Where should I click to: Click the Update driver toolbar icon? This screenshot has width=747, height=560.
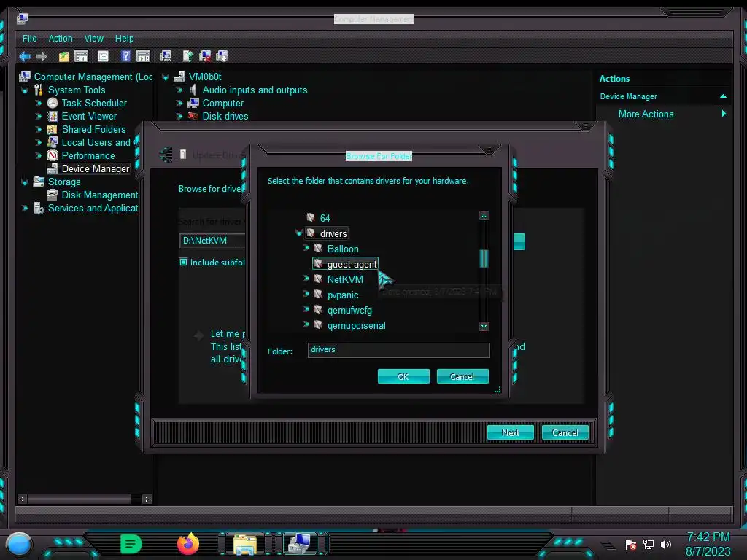point(187,56)
